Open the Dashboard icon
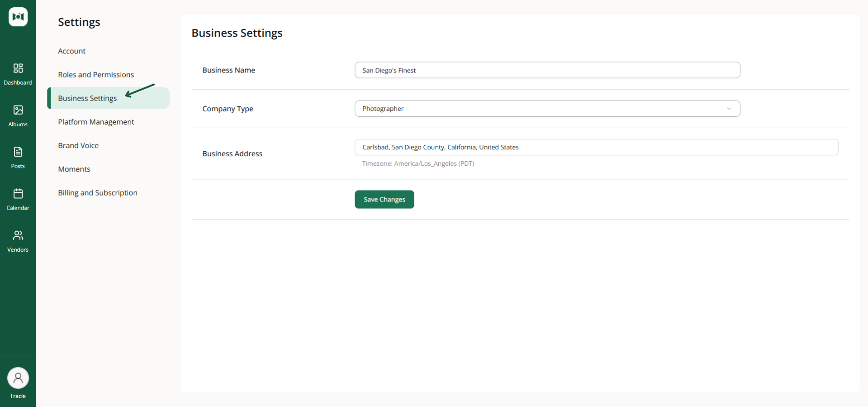Screen dimensions: 868x407 (x=18, y=68)
